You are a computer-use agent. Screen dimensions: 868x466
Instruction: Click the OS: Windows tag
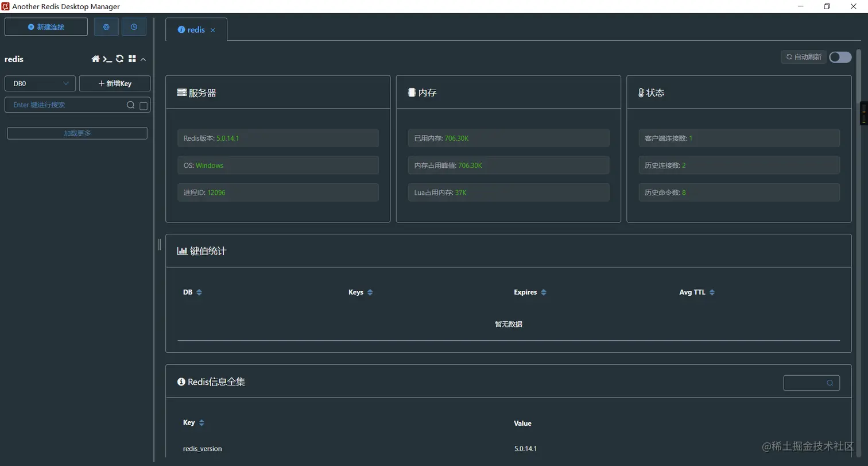(278, 165)
